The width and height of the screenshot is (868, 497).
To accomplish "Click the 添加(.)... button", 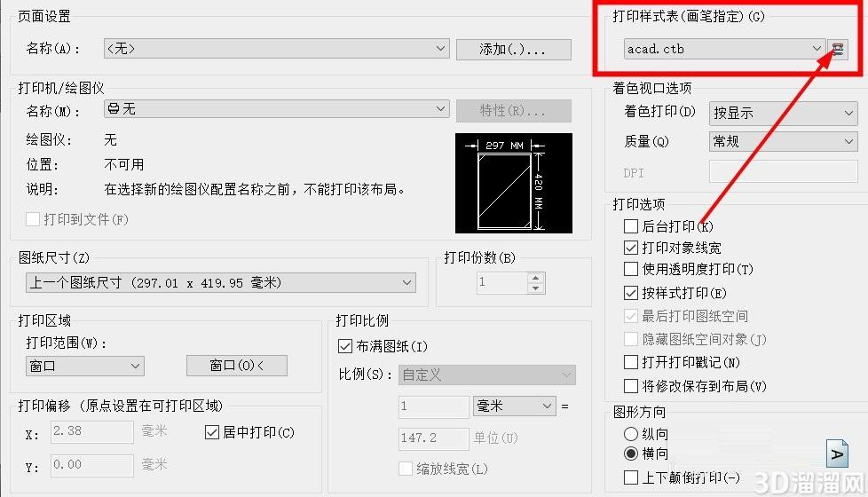I will 514,50.
